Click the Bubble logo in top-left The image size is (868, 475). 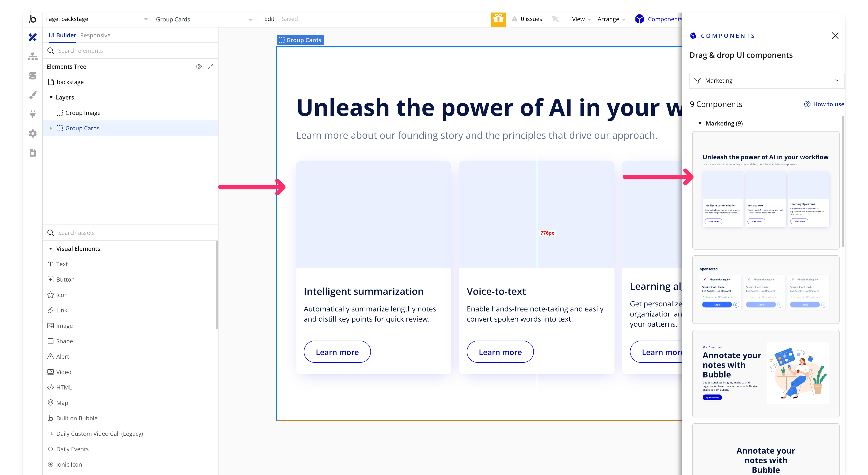33,19
